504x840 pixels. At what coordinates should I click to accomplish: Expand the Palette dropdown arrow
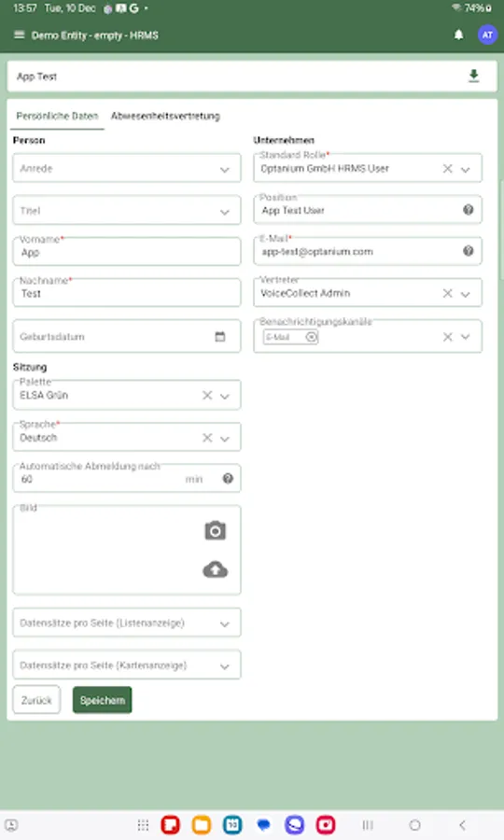click(x=225, y=396)
